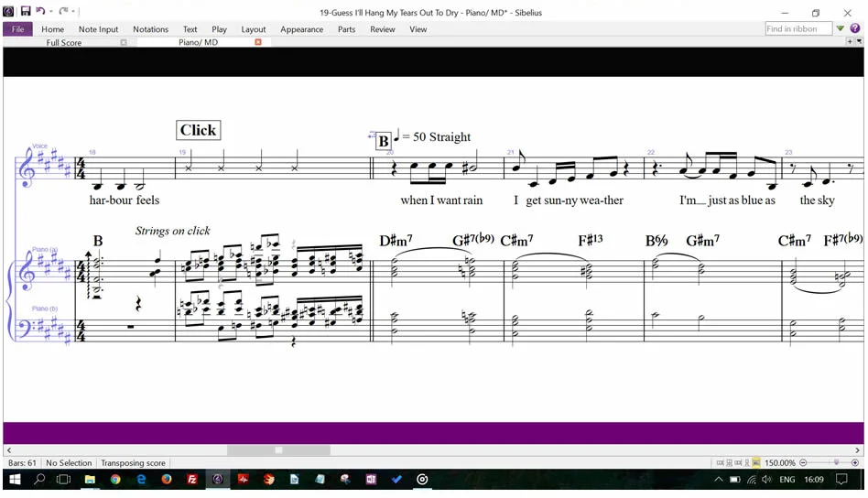Click the Undo arrow icon

point(40,10)
